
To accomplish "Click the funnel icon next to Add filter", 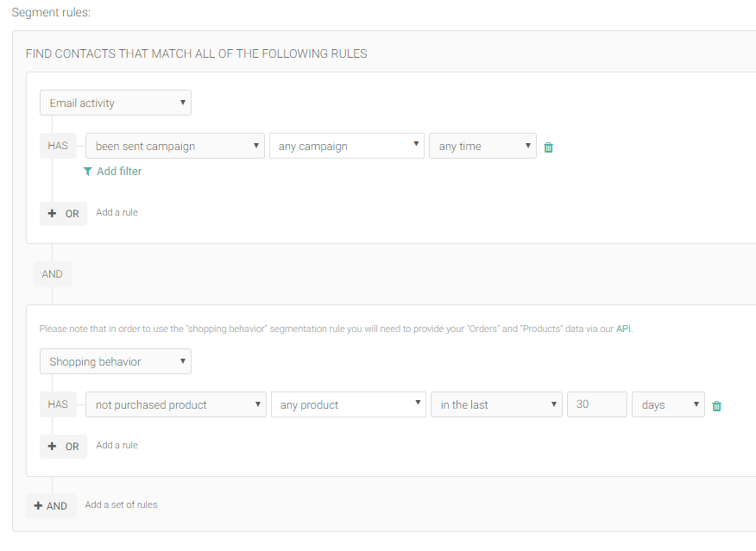I will (87, 172).
